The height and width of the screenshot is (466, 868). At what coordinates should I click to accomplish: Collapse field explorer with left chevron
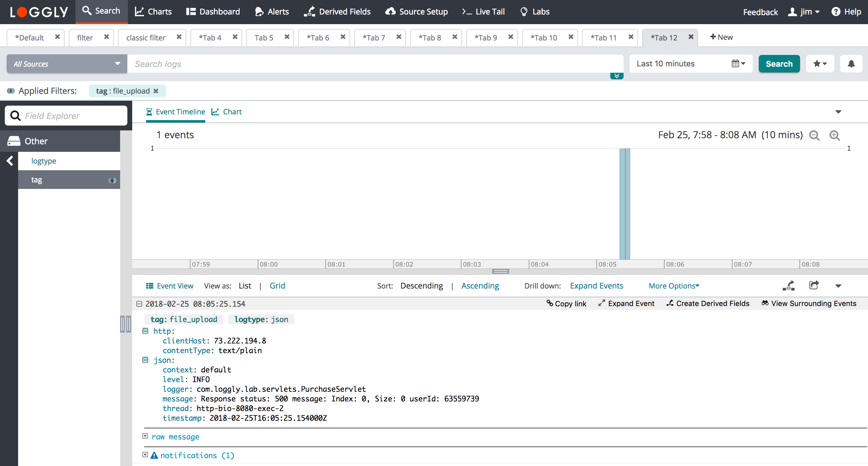[10, 161]
